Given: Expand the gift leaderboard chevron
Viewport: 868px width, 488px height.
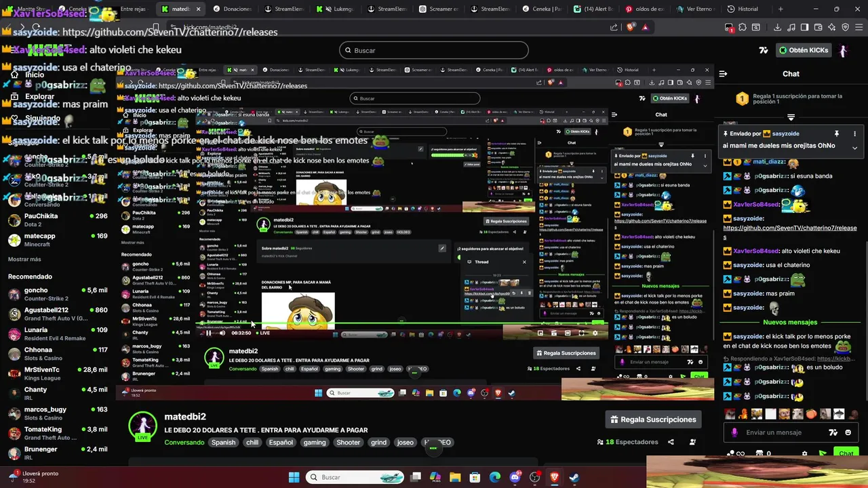Looking at the screenshot, I should 791,117.
